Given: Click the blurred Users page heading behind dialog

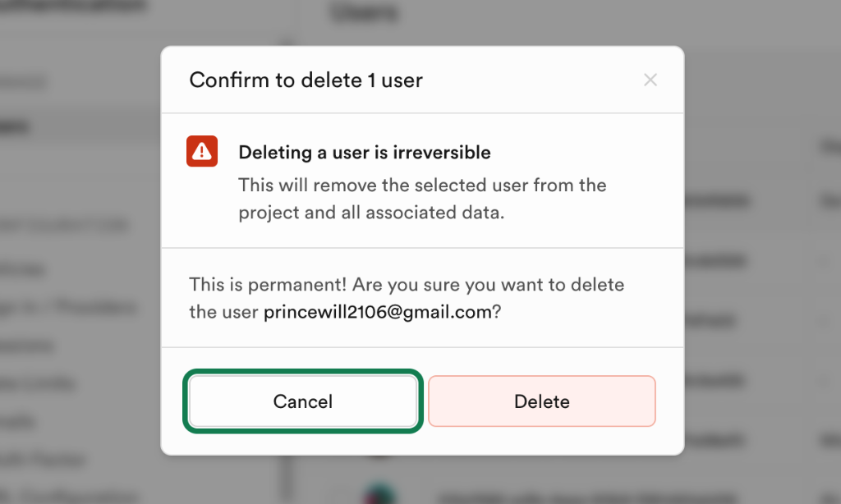Looking at the screenshot, I should [x=364, y=12].
